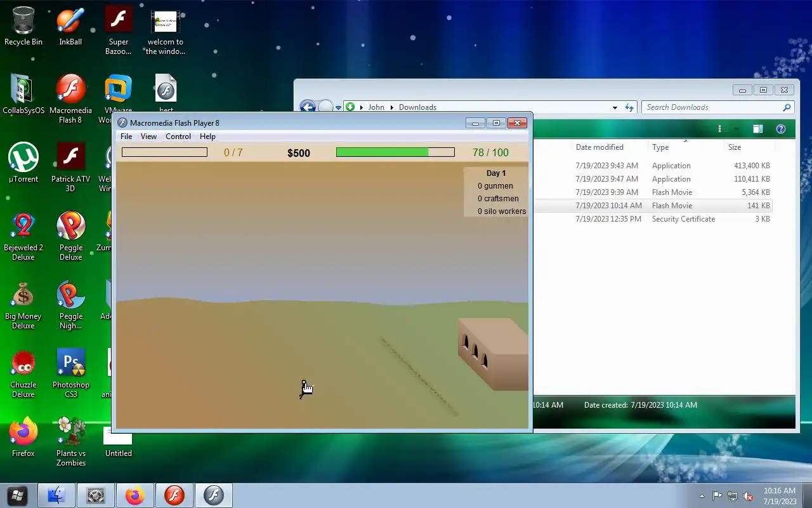This screenshot has width=812, height=508.
Task: Click the Back button in Explorer window
Action: pos(308,107)
